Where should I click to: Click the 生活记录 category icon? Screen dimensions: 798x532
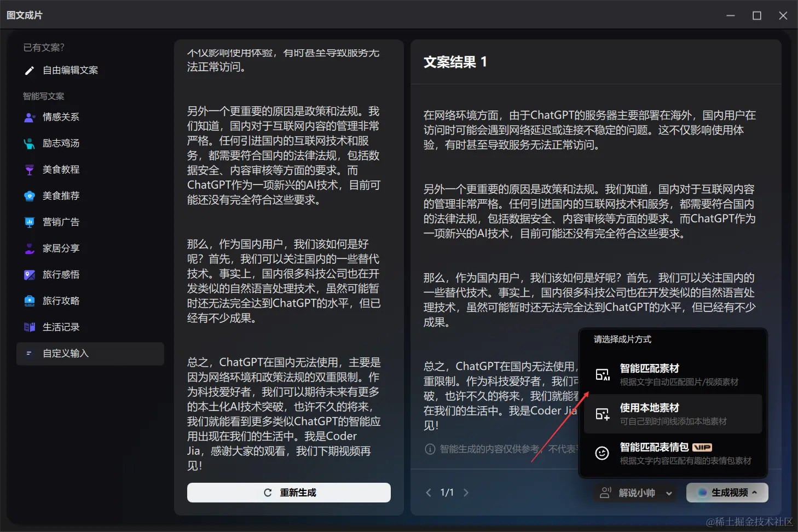pos(30,327)
